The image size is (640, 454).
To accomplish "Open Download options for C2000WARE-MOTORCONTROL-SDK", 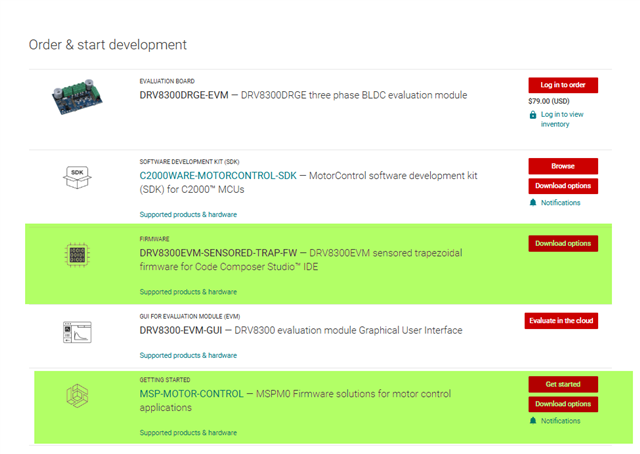I will 563,186.
